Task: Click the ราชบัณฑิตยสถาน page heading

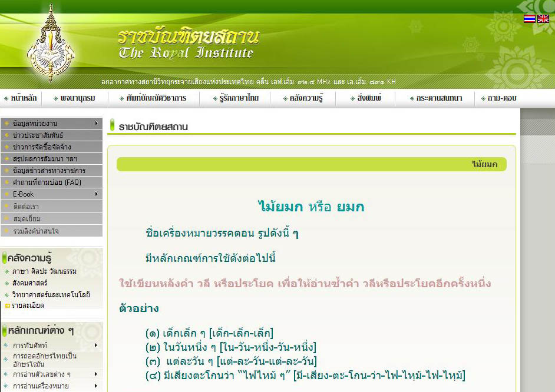Action: click(153, 127)
